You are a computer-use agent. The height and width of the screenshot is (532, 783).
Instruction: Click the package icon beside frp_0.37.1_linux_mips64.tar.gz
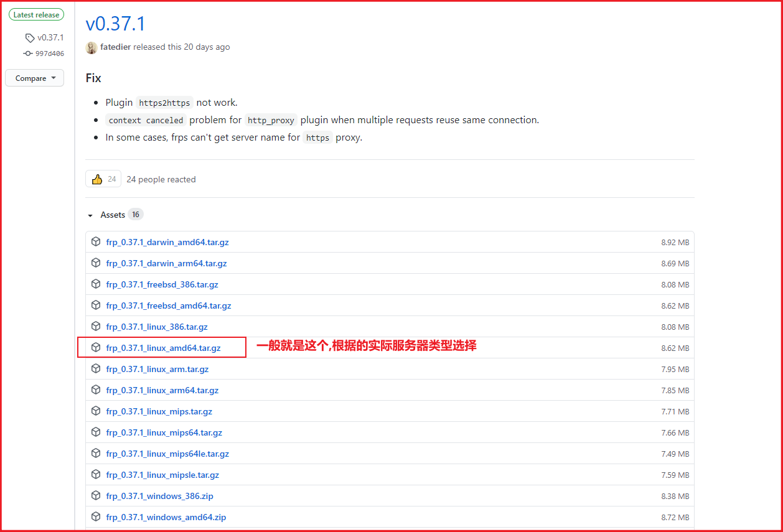[x=96, y=432]
